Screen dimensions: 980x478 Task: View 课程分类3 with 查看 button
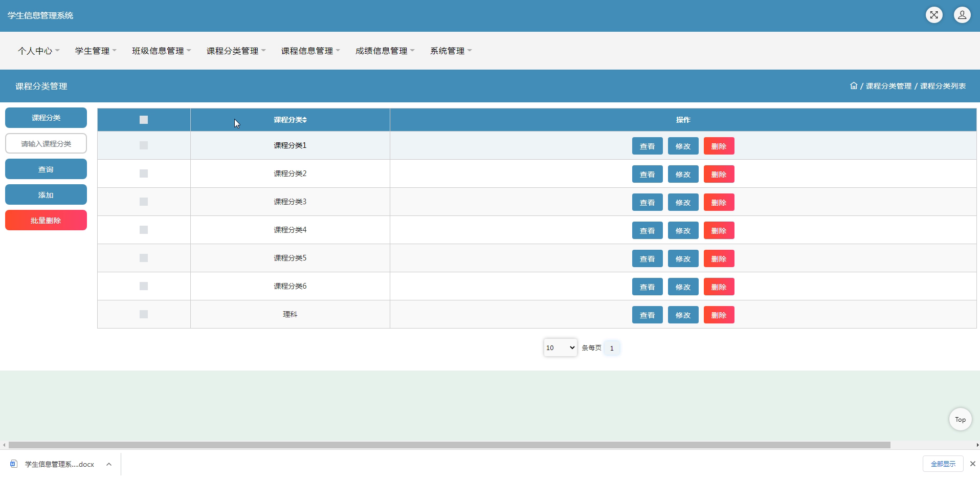pyautogui.click(x=648, y=202)
